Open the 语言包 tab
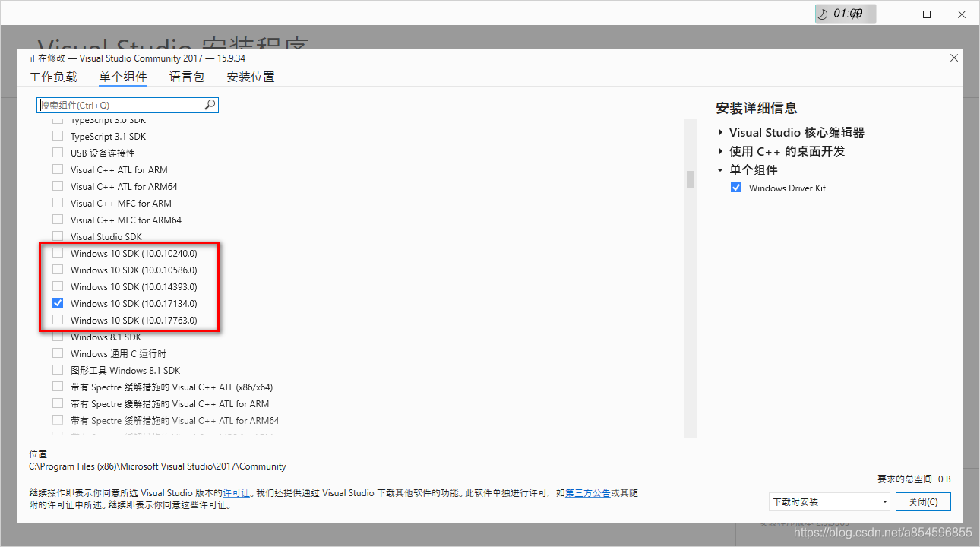 (x=187, y=77)
